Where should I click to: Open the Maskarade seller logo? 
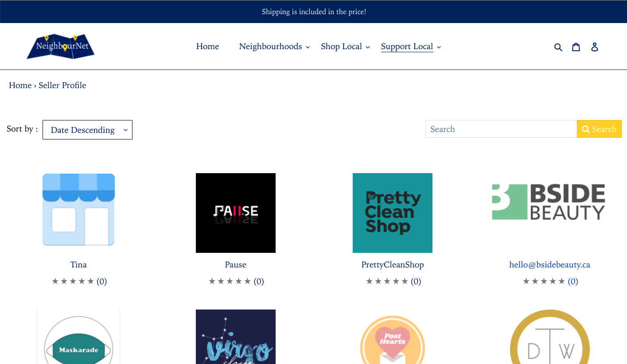pyautogui.click(x=78, y=337)
